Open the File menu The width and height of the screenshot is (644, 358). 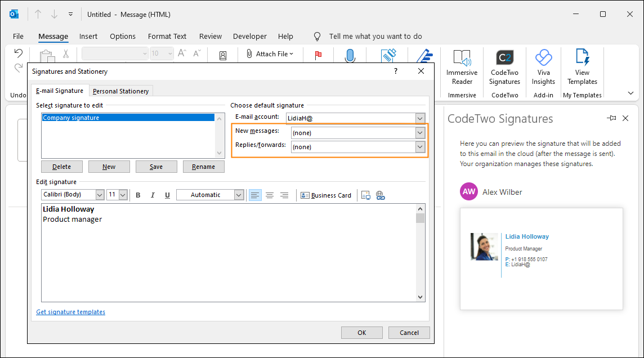pyautogui.click(x=18, y=36)
